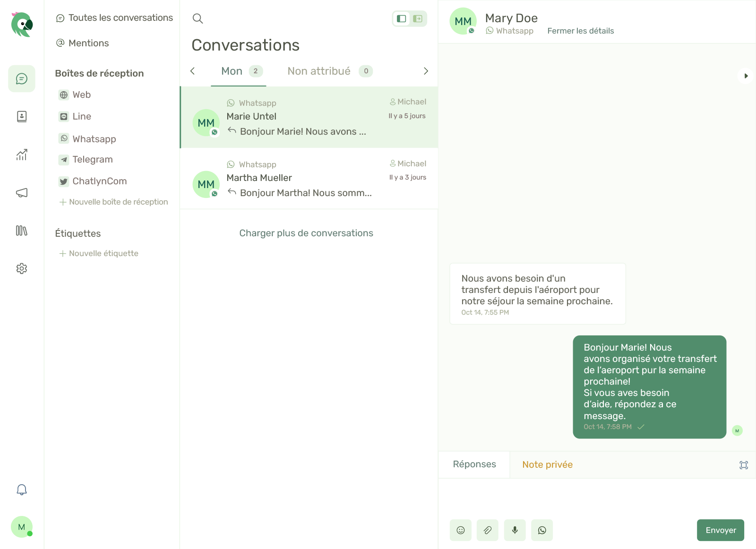Click Charger plus de conversations
This screenshot has height=549, width=756.
(306, 233)
